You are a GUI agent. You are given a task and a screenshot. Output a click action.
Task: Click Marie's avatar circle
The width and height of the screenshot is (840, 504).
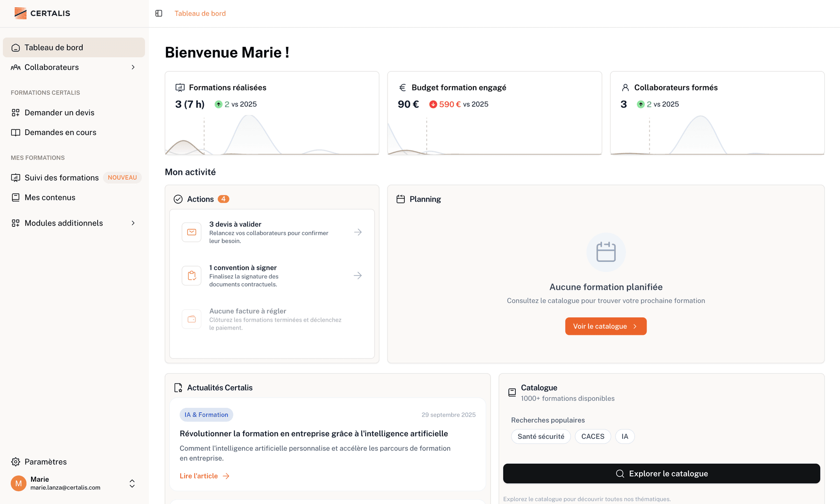(18, 483)
